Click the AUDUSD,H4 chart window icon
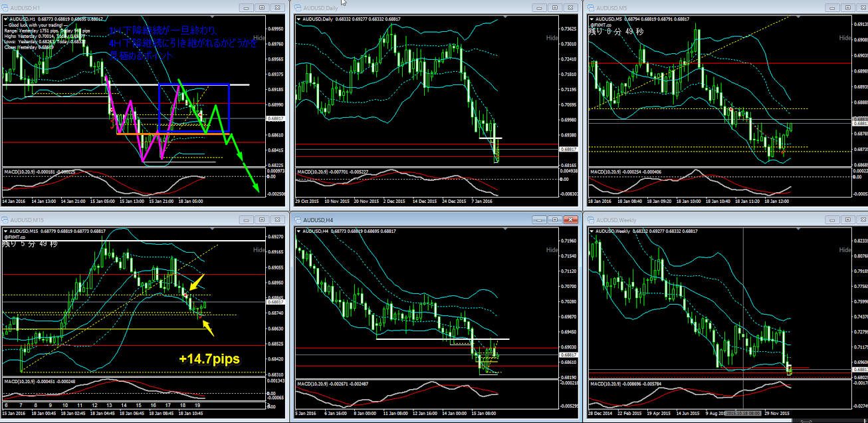Screen dimensions: 868x423 click(298, 219)
